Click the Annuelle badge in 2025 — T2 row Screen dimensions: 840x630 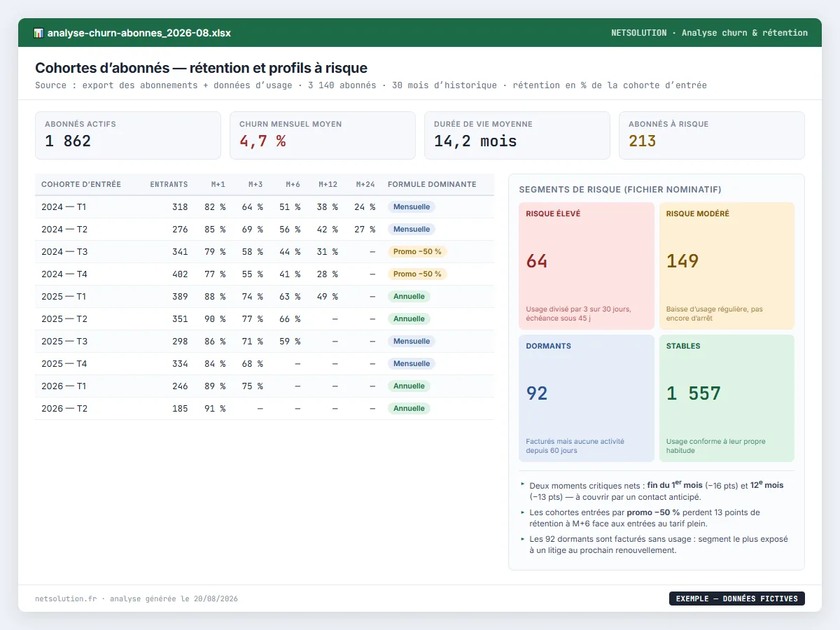409,319
